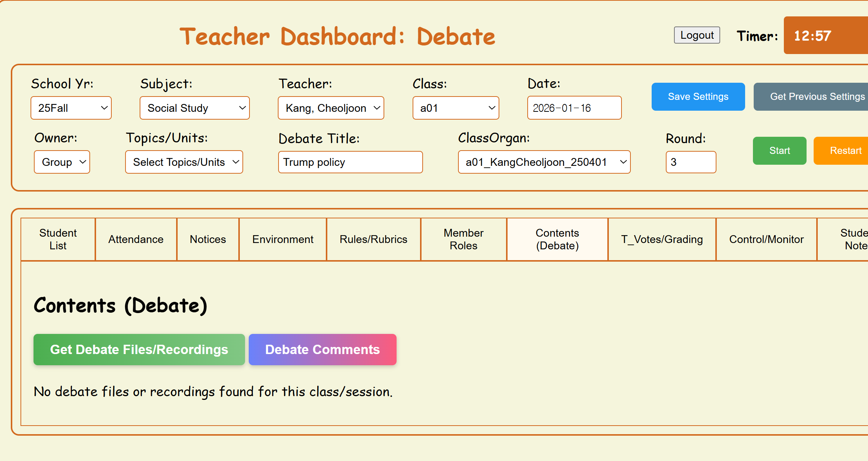Screen dimensions: 868x461
Task: Open the School Yr dropdown
Action: 71,108
